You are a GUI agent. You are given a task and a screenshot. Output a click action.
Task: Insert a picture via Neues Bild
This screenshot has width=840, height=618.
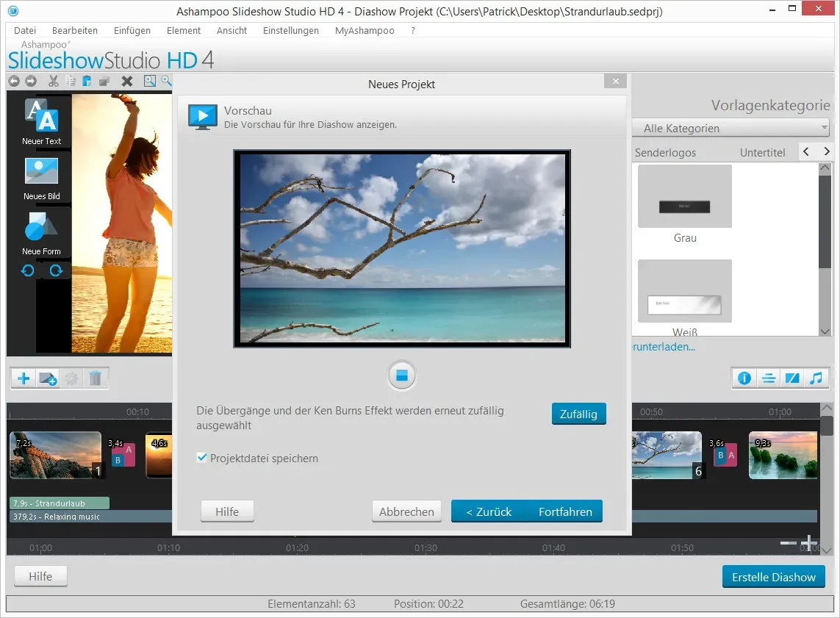pos(41,179)
